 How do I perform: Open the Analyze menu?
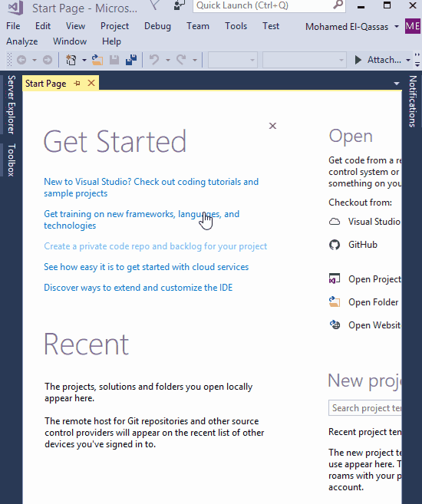click(x=21, y=41)
